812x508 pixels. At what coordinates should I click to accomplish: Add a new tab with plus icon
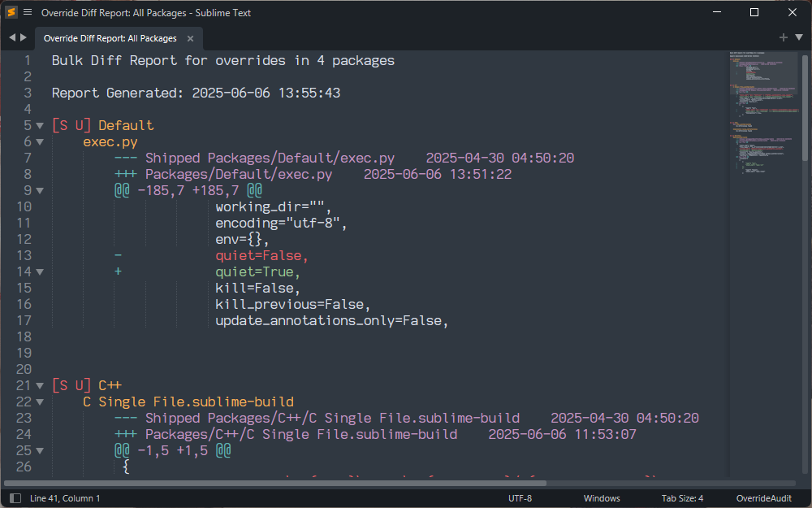(x=783, y=37)
